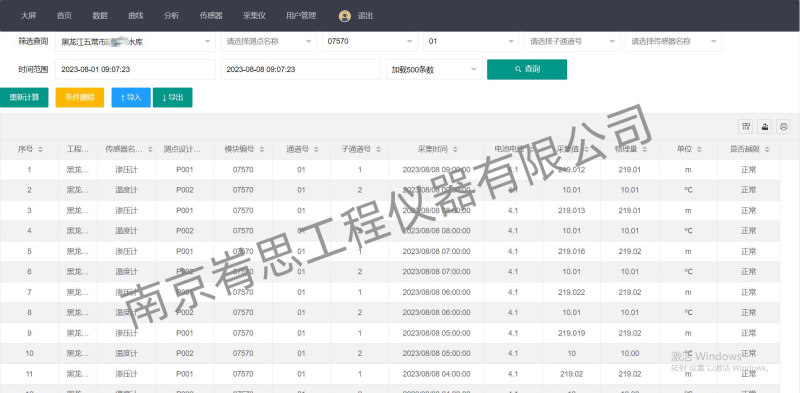Screen dimensions: 800x393
Task: Open the 大屏 menu item
Action: (x=28, y=16)
